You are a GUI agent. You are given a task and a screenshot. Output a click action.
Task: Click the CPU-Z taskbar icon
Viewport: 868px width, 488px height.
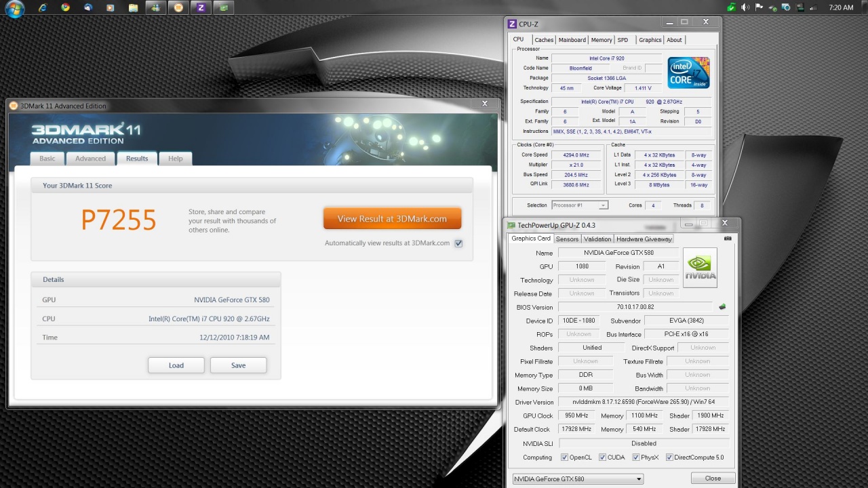(199, 7)
